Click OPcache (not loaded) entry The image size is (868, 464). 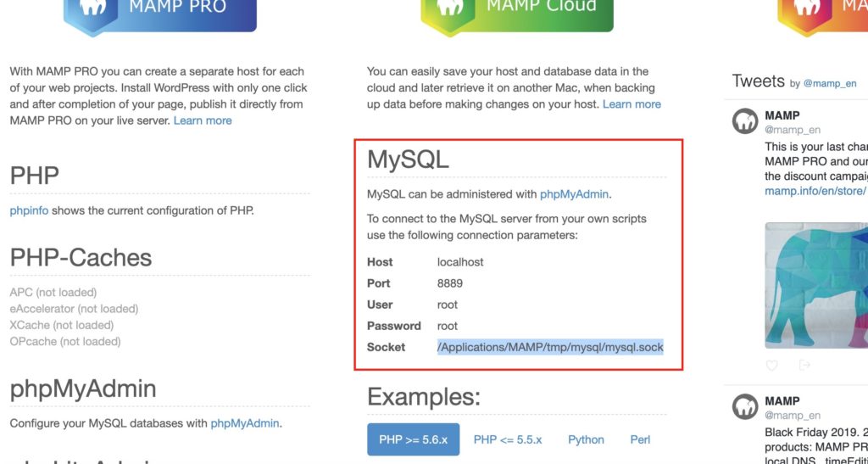65,342
